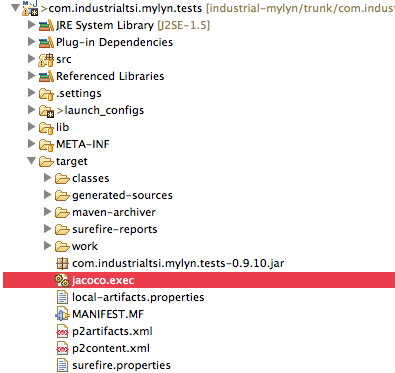Click the target folder icon

coord(46,162)
